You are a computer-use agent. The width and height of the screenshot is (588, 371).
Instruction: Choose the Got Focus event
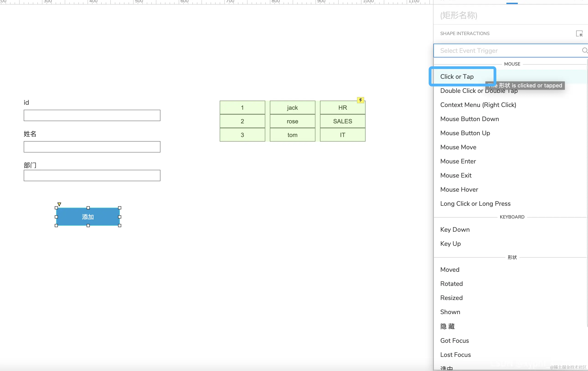point(454,341)
